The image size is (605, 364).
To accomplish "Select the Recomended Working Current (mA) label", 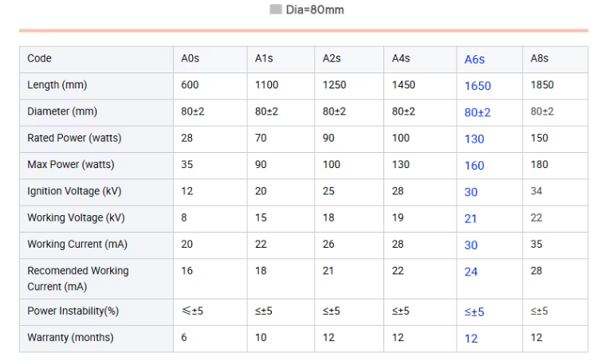I will (77, 278).
